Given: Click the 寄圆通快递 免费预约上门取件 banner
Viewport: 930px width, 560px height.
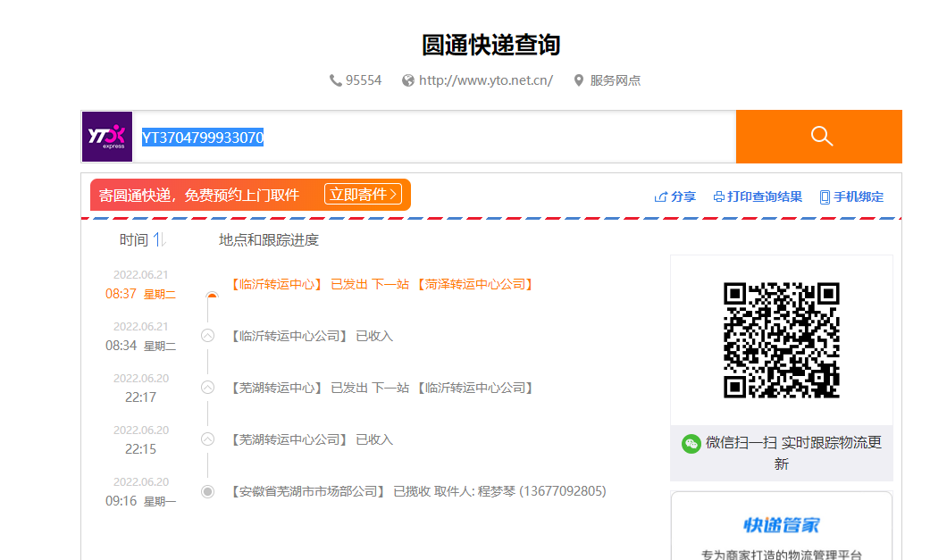Looking at the screenshot, I should tap(250, 195).
